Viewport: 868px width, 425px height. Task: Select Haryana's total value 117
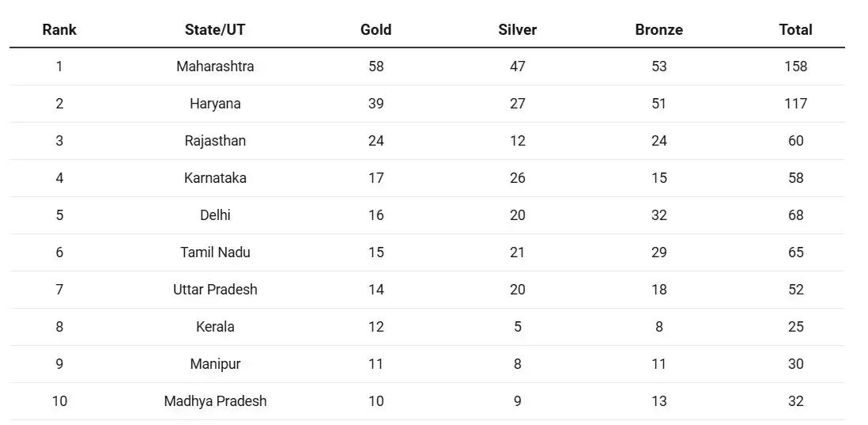(x=795, y=104)
